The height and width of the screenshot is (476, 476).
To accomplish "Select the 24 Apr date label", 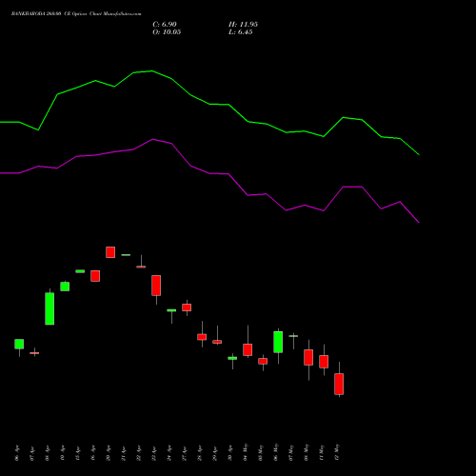I will (169, 453).
